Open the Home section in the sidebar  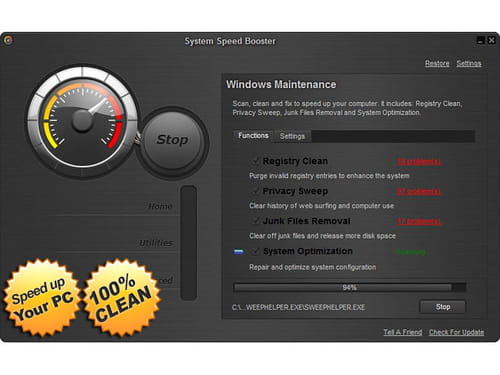tap(160, 207)
